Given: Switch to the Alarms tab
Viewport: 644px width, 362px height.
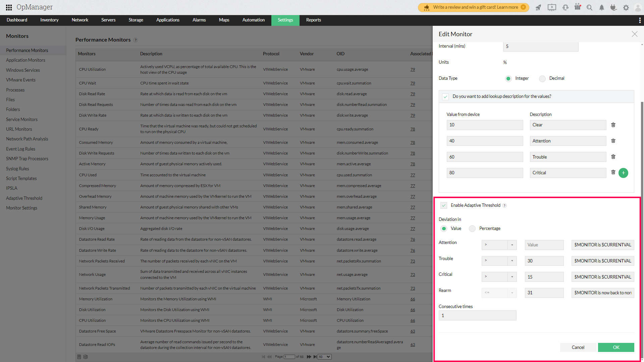Looking at the screenshot, I should [199, 20].
